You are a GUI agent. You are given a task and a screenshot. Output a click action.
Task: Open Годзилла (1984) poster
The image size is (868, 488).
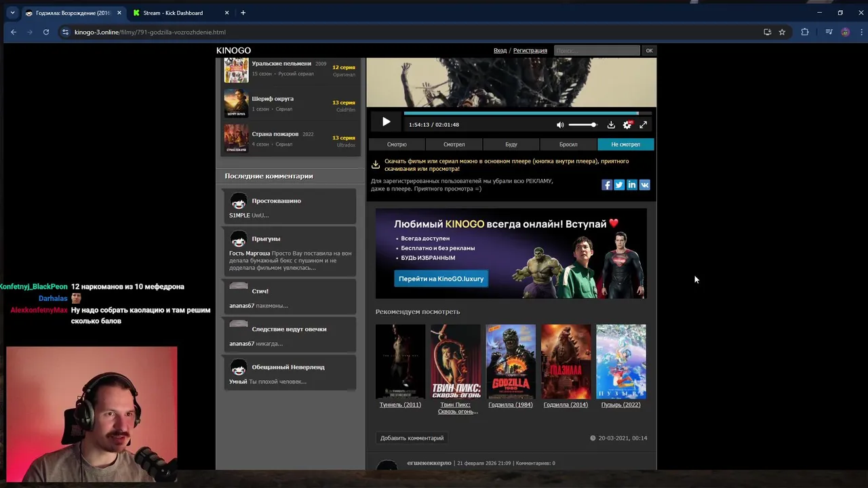pos(511,361)
